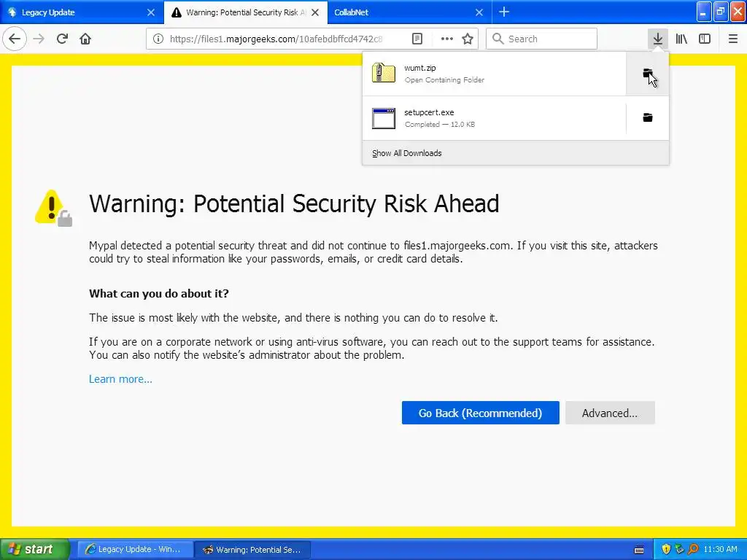This screenshot has width=747, height=560.
Task: Switch to Legacy Update taskbar window
Action: pyautogui.click(x=135, y=549)
